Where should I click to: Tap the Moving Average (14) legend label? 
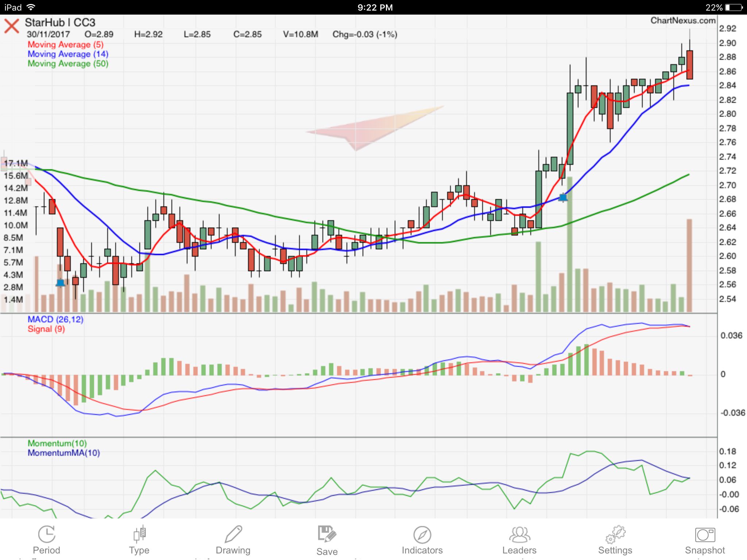(68, 54)
